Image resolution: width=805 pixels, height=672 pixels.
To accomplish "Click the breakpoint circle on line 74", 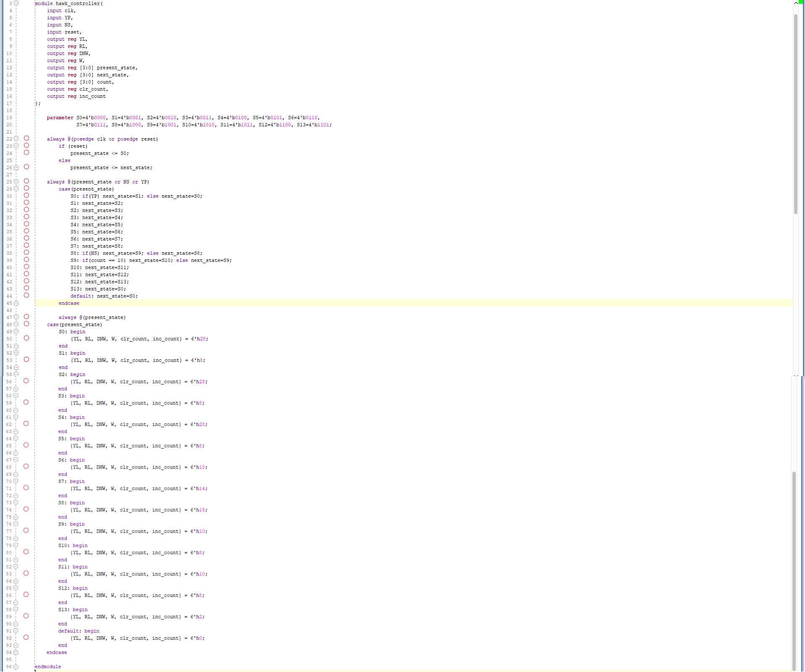I will 26,509.
